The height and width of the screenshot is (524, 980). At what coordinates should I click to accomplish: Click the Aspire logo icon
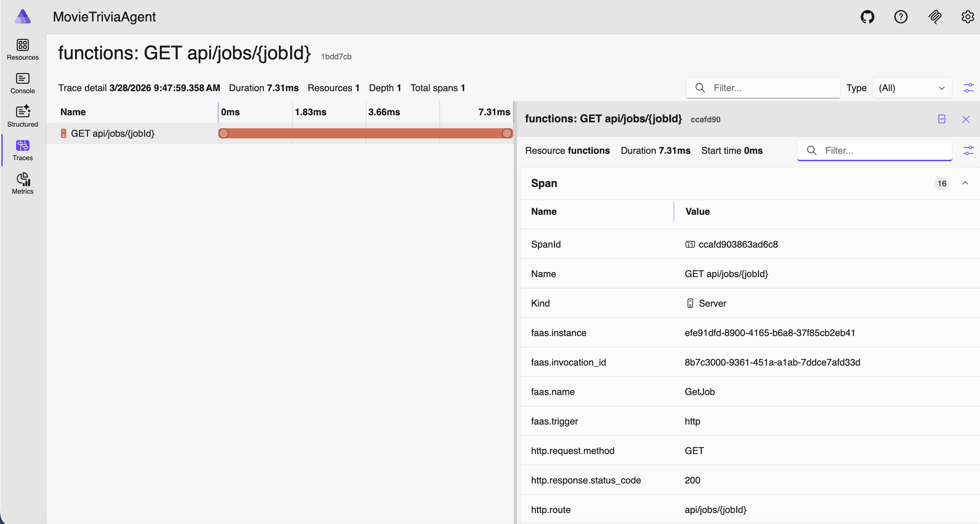(23, 17)
